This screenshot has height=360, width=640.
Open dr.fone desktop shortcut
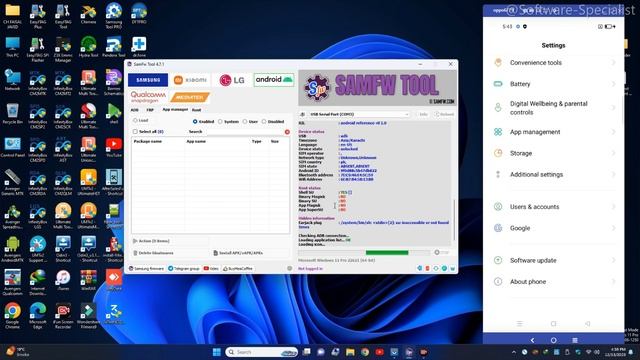(x=139, y=47)
